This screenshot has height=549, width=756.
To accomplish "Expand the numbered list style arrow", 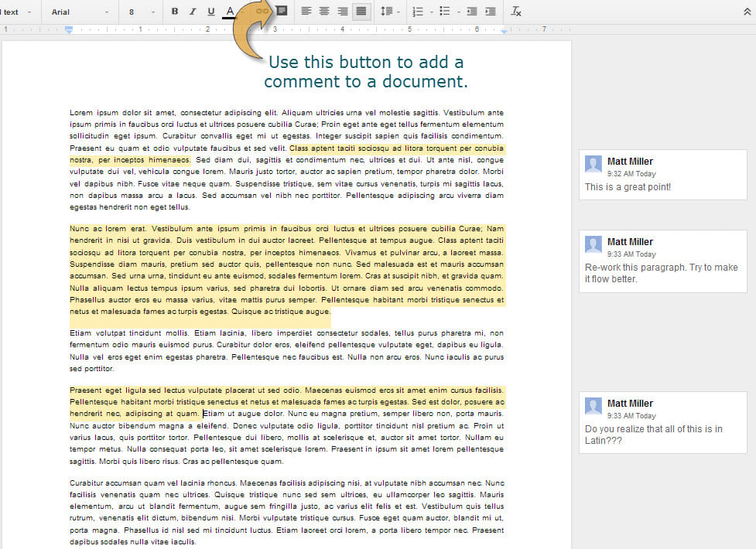I will [x=432, y=12].
